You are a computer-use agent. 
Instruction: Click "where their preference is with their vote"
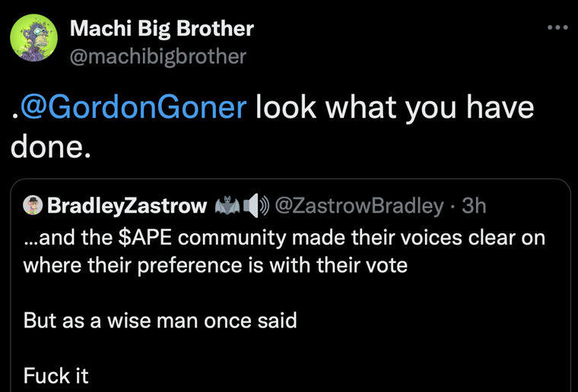tap(215, 265)
